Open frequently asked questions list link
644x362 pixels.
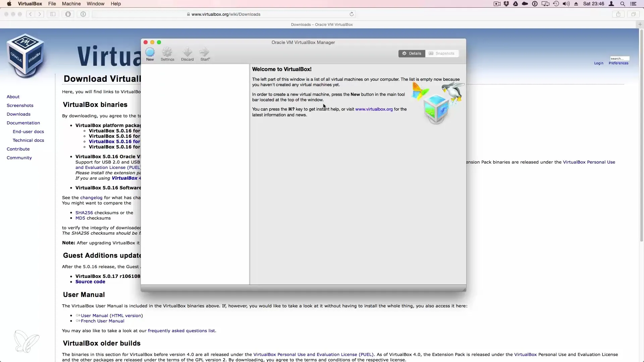coord(181,331)
